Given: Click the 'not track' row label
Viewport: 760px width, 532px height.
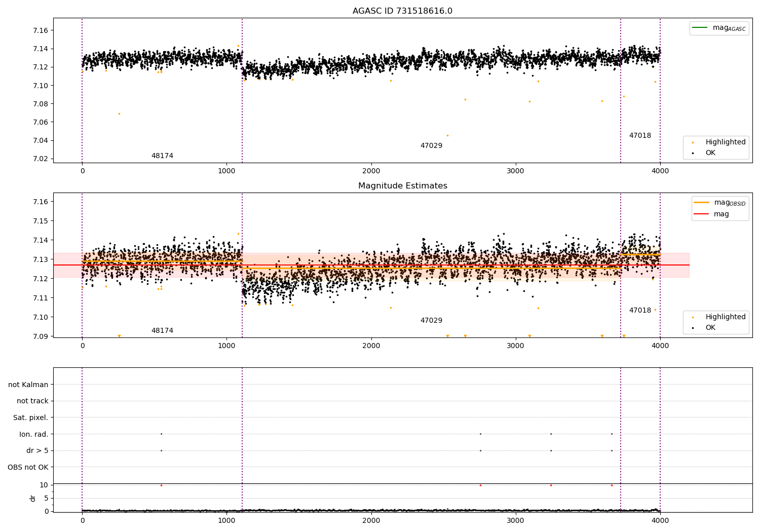Looking at the screenshot, I should [32, 401].
